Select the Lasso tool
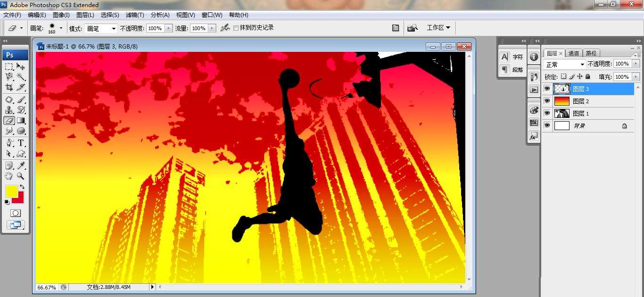 [9, 77]
